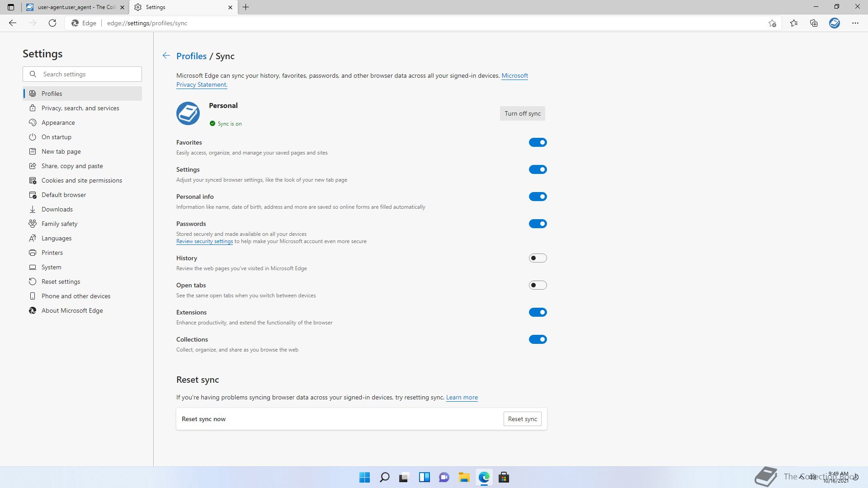The height and width of the screenshot is (488, 868).
Task: Click the clock and date in system tray
Action: (x=835, y=477)
